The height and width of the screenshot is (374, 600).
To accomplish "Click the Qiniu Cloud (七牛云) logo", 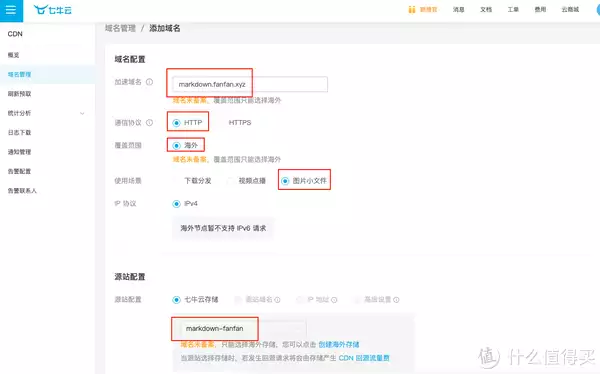I will click(52, 10).
